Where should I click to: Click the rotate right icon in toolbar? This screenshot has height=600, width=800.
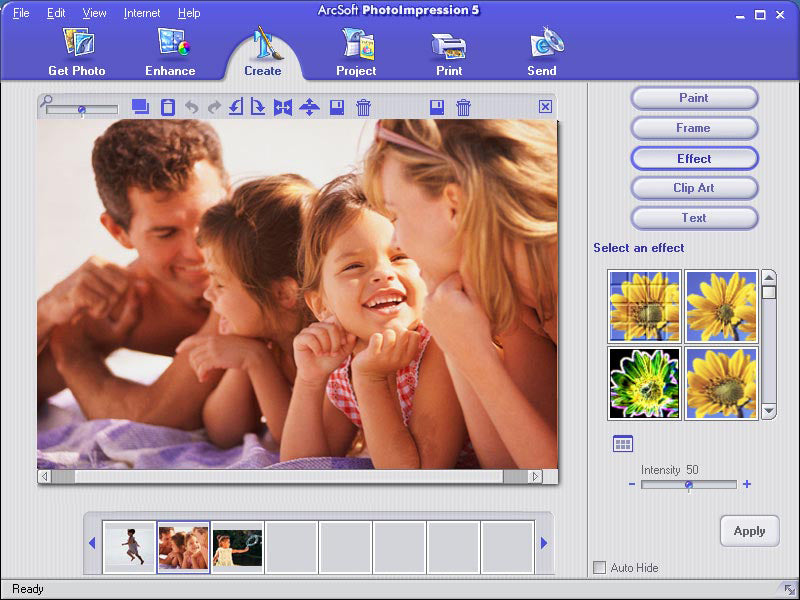pyautogui.click(x=258, y=107)
